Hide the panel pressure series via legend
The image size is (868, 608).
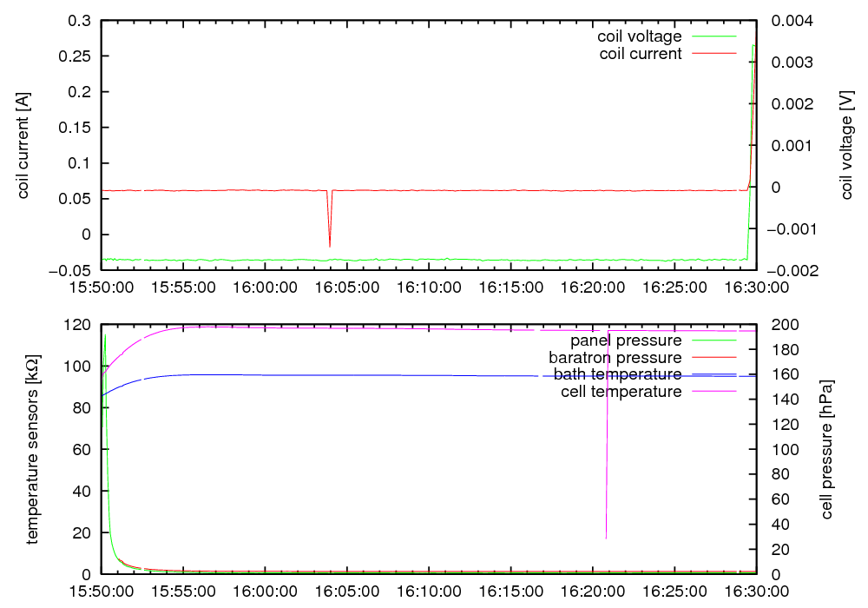(x=625, y=340)
